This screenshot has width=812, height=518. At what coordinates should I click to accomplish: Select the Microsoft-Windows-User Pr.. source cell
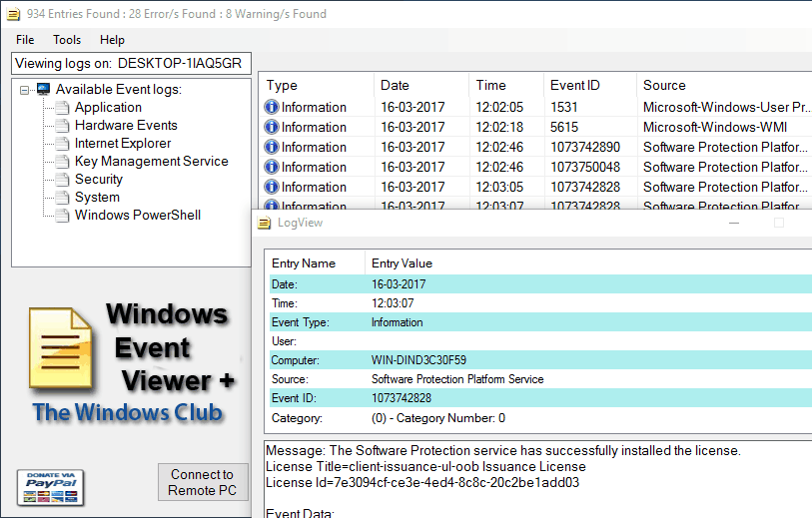point(725,107)
